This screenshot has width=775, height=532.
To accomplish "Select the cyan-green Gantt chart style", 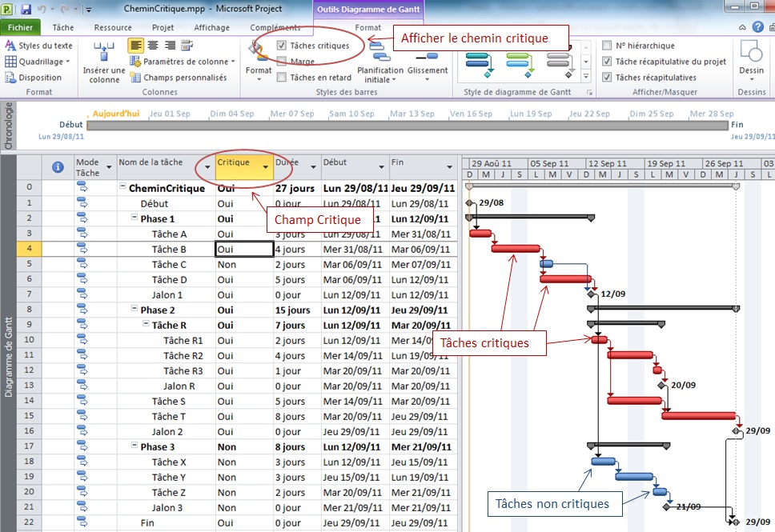I will point(519,64).
